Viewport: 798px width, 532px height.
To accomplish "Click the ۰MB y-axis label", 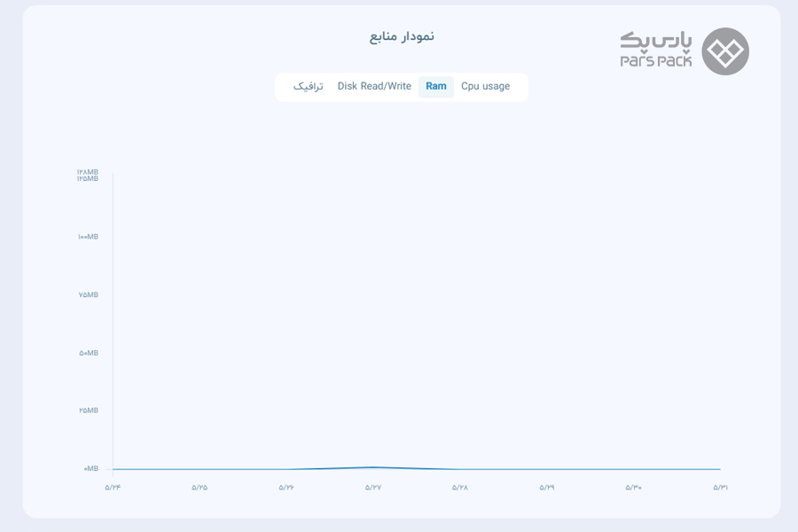I will (91, 468).
